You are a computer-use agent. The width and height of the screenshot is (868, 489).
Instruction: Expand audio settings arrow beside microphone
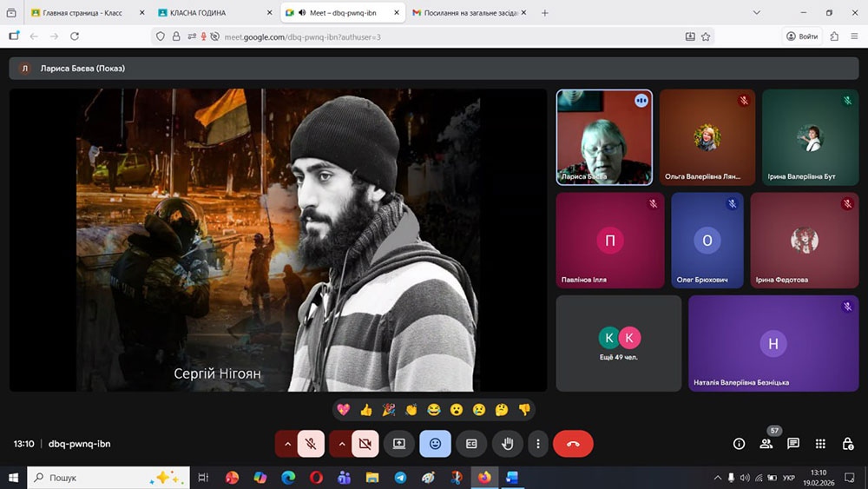point(286,444)
